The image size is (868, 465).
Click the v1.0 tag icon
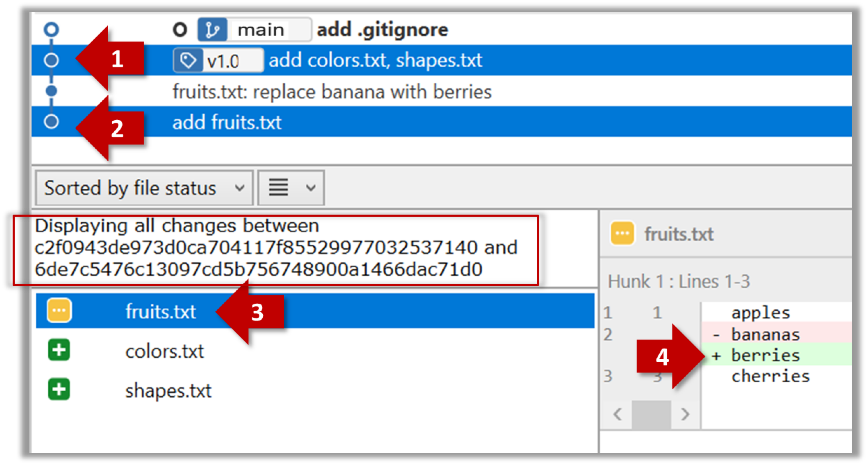tap(188, 61)
